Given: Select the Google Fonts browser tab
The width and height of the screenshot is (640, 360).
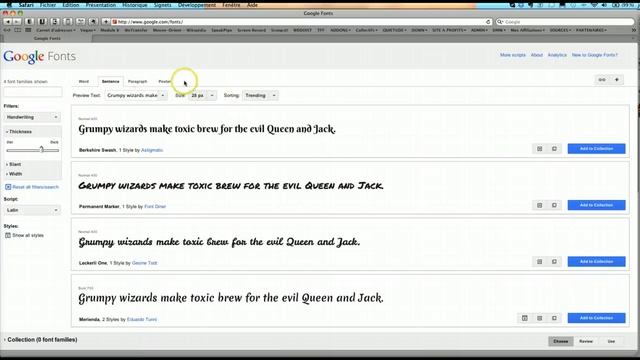Looking at the screenshot, I should 47,38.
